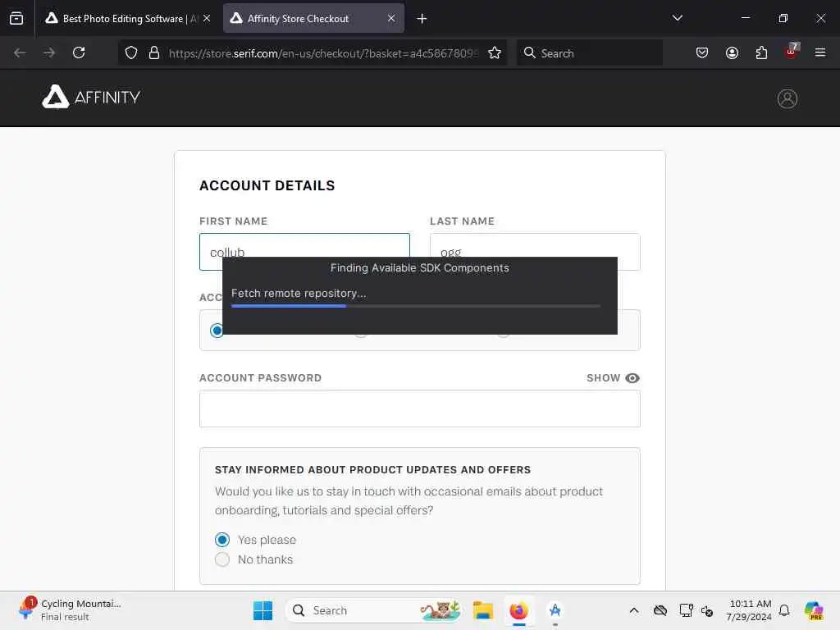The height and width of the screenshot is (630, 840).
Task: Open the muted volume tray icon
Action: [x=707, y=610]
